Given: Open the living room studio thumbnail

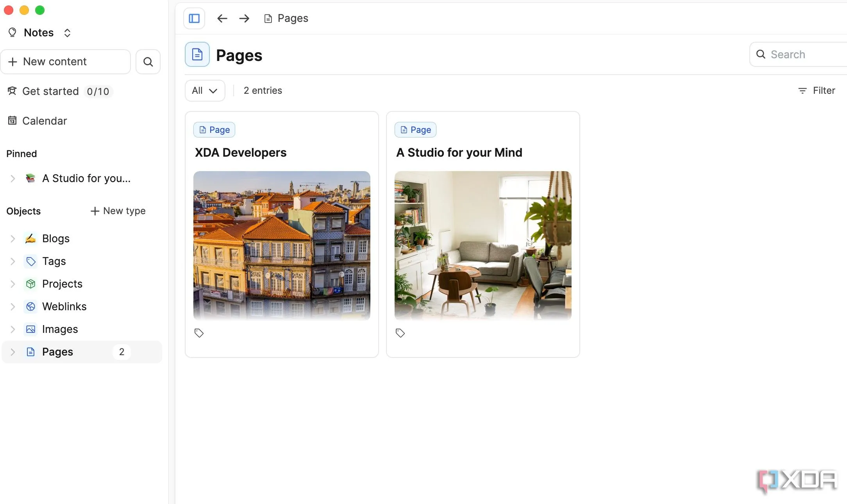Looking at the screenshot, I should [x=483, y=246].
